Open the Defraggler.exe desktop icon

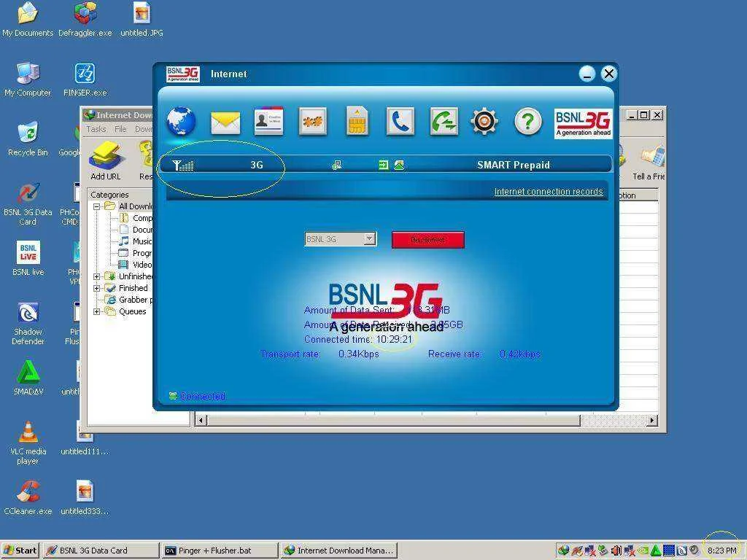point(85,20)
